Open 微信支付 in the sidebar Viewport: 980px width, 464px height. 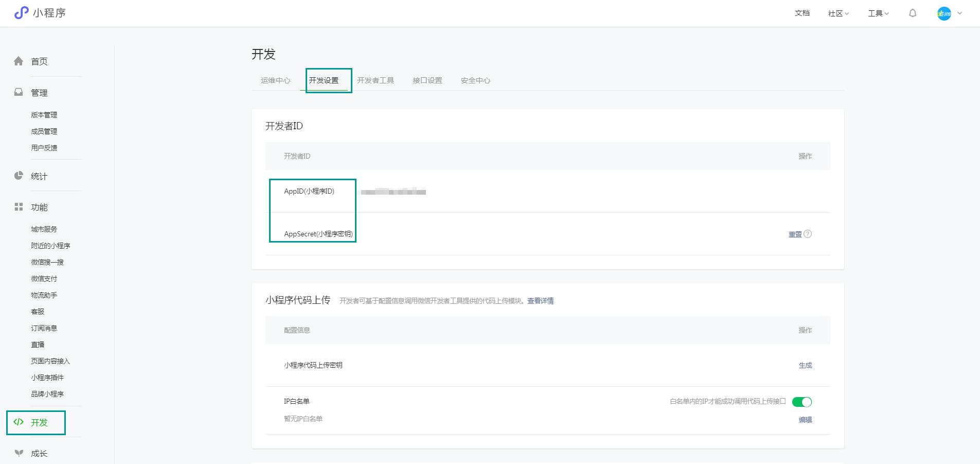[x=44, y=279]
